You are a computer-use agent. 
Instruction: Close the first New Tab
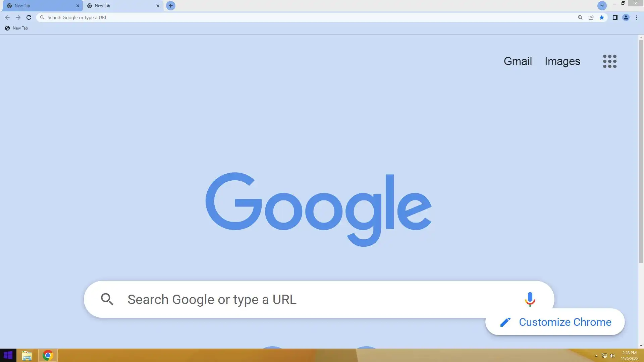click(x=78, y=6)
